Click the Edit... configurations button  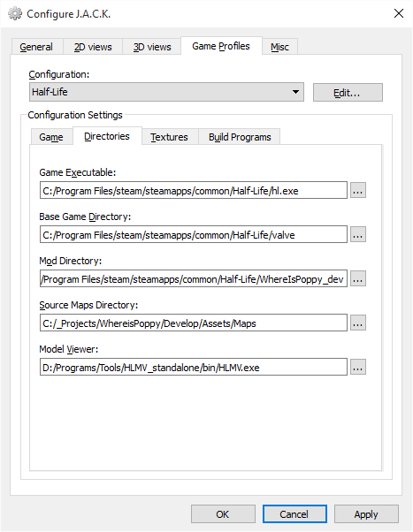[x=348, y=92]
